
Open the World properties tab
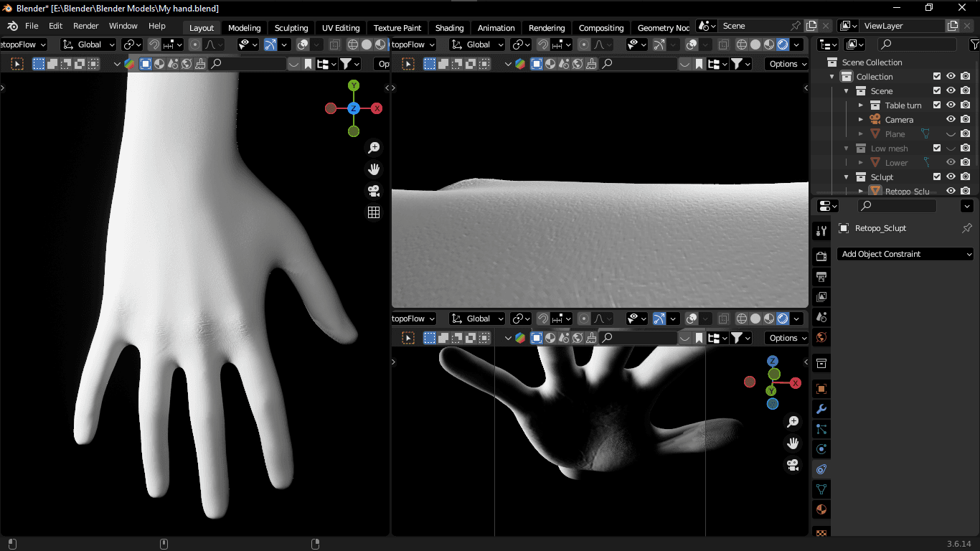(x=821, y=337)
